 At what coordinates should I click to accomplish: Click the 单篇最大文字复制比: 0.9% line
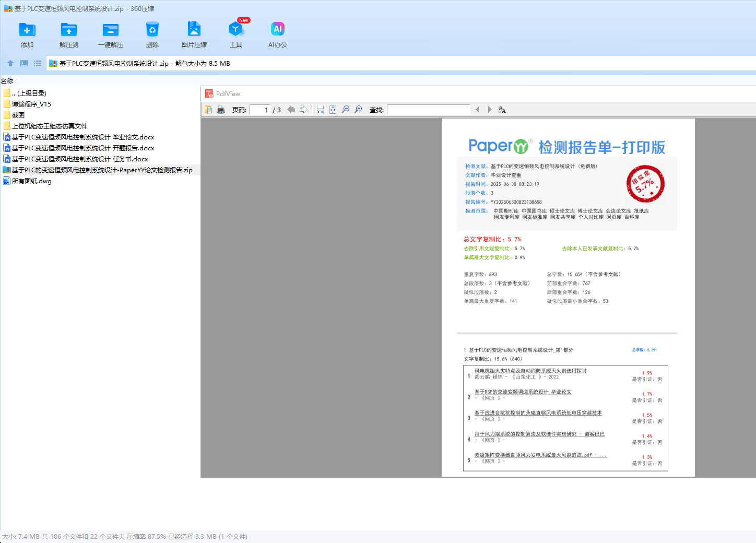click(x=494, y=257)
